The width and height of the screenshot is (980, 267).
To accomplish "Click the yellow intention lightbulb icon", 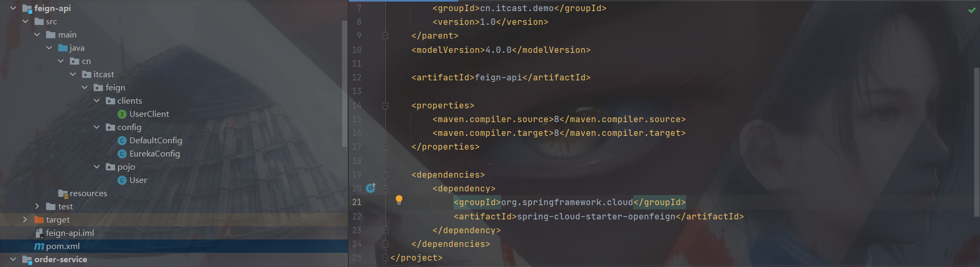I will coord(399,199).
